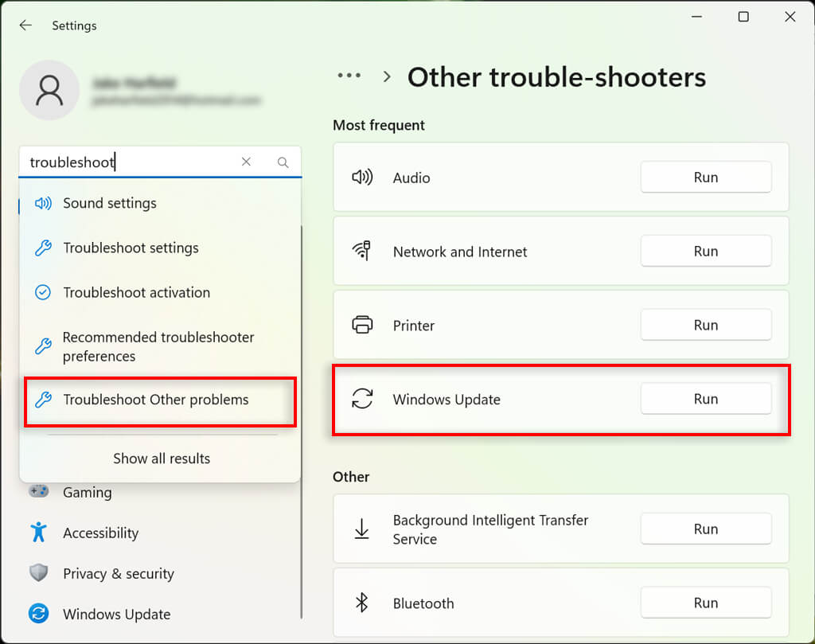The image size is (815, 644).
Task: Click the Troubleshoot settings wrench icon
Action: 43,248
